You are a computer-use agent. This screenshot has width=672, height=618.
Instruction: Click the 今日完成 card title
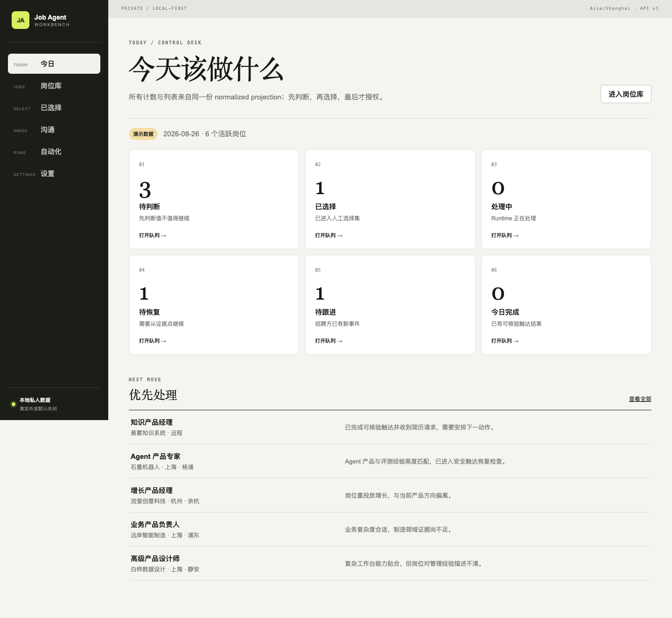point(505,312)
